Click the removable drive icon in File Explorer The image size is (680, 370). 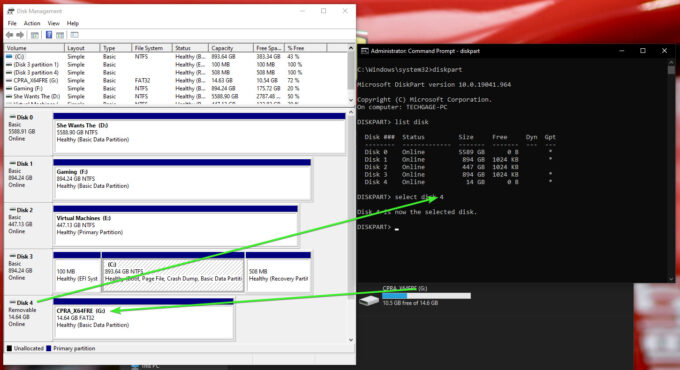[x=369, y=300]
